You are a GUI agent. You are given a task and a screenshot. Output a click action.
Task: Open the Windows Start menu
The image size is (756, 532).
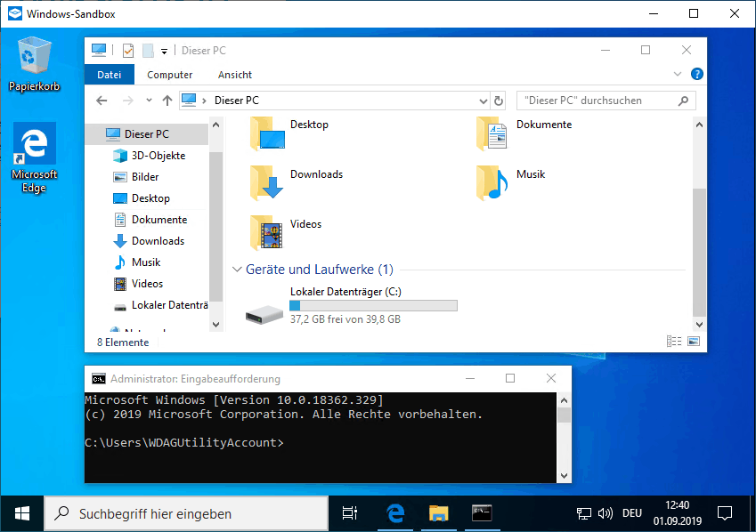[x=22, y=513]
